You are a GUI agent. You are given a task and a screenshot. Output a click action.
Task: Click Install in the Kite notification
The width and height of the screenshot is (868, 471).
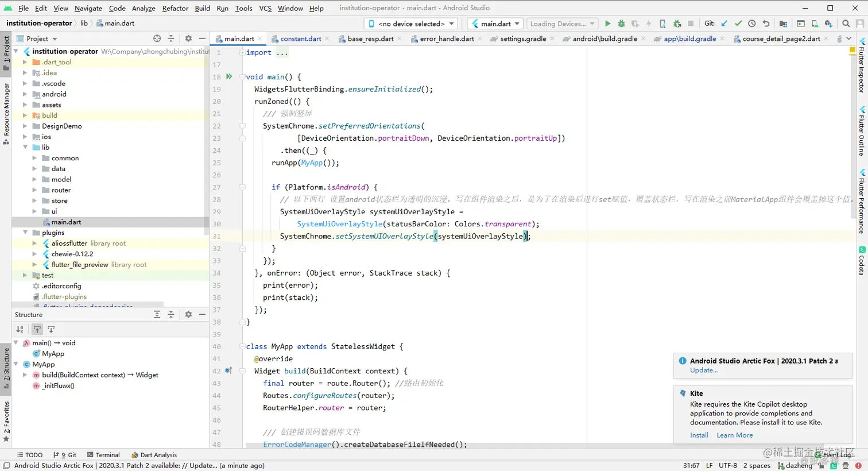(699, 435)
